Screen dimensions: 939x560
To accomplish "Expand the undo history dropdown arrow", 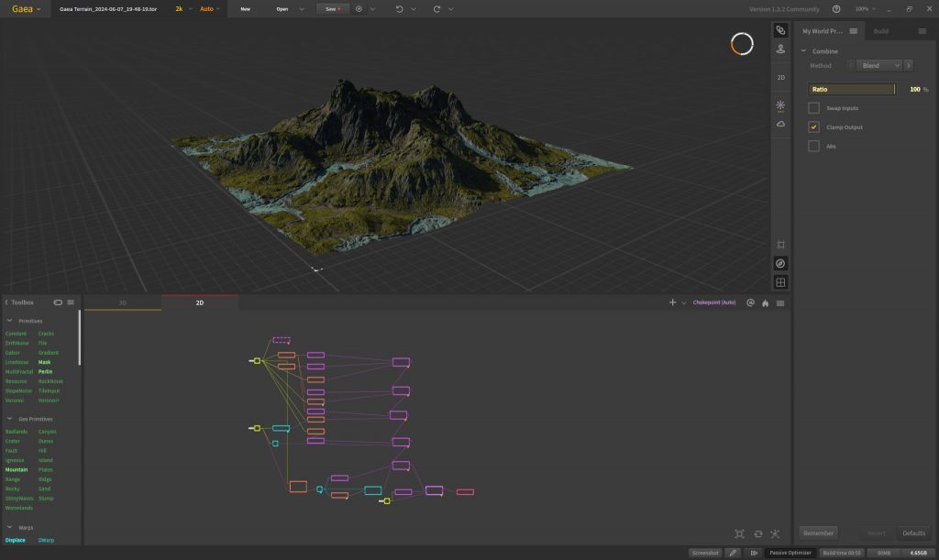I will 414,9.
